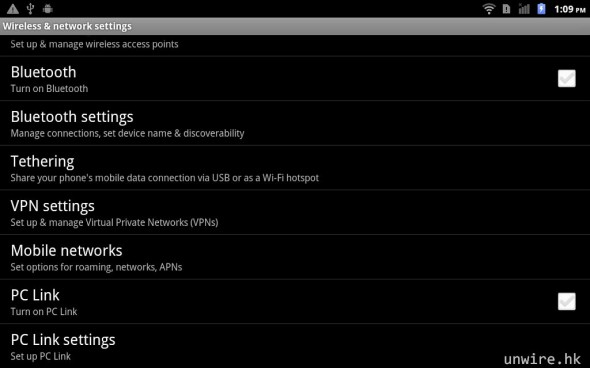This screenshot has height=368, width=590.
Task: Toggle the Turn on Bluetooth row
Action: point(295,79)
